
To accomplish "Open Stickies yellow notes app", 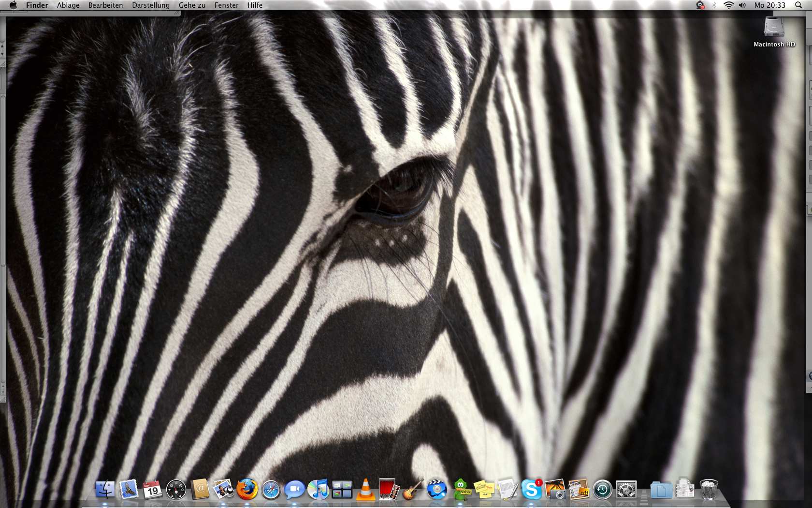I will [484, 490].
